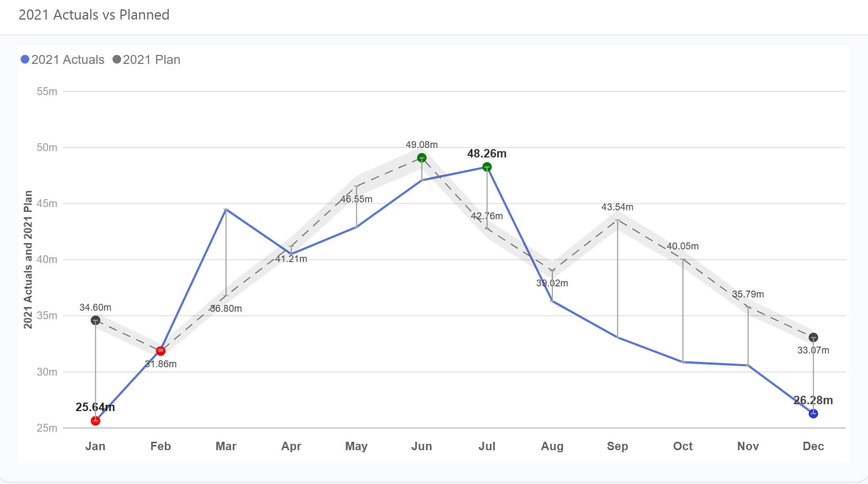Click the Oct x-axis month label
868x484 pixels.
pyautogui.click(x=682, y=446)
